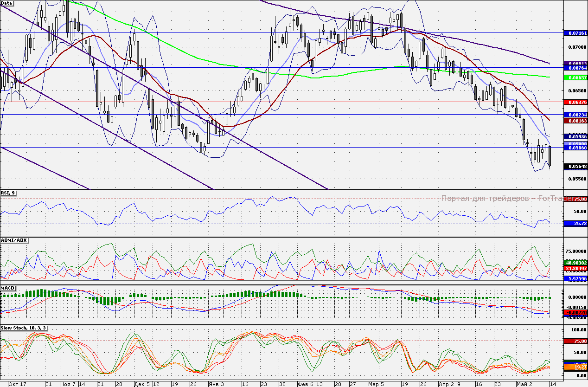Click the red 0.06376 level tag
588x387 pixels.
(x=575, y=102)
